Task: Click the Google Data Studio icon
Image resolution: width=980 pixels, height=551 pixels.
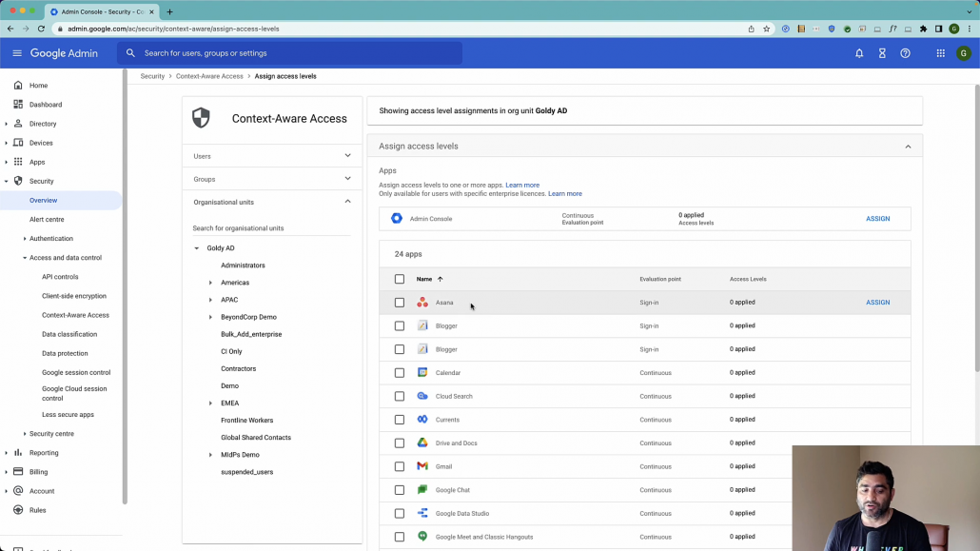Action: coord(422,513)
